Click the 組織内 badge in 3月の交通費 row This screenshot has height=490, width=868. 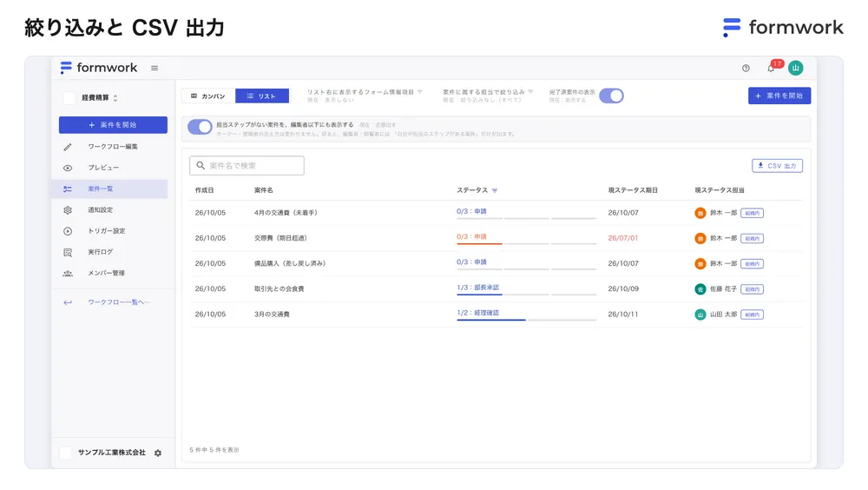tap(752, 315)
